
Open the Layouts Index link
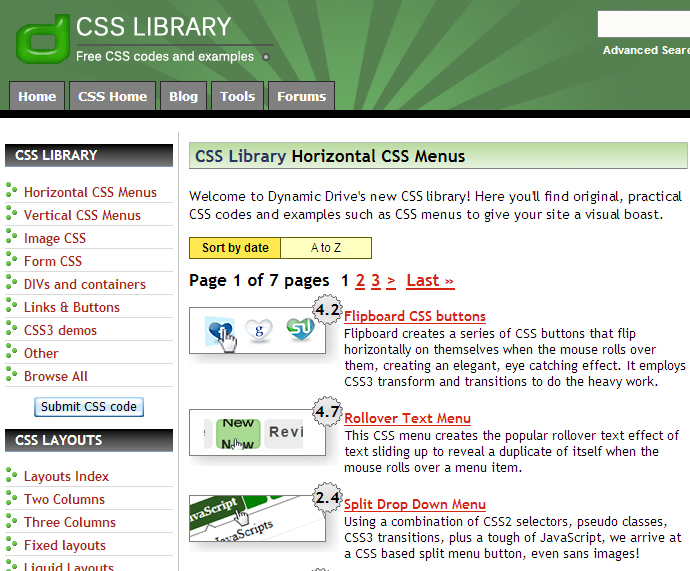[66, 476]
